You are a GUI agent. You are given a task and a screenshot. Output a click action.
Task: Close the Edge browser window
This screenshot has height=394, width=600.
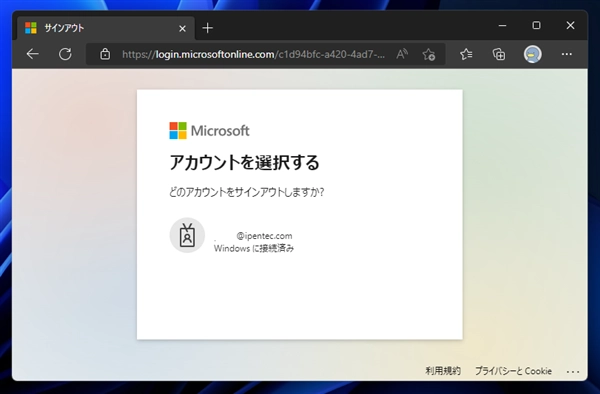pyautogui.click(x=570, y=26)
